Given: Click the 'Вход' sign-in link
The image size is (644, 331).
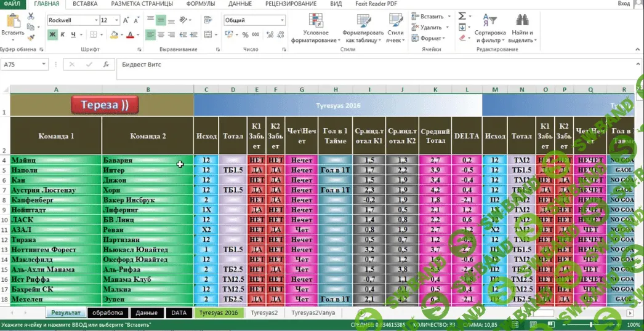Looking at the screenshot, I should (x=623, y=4).
